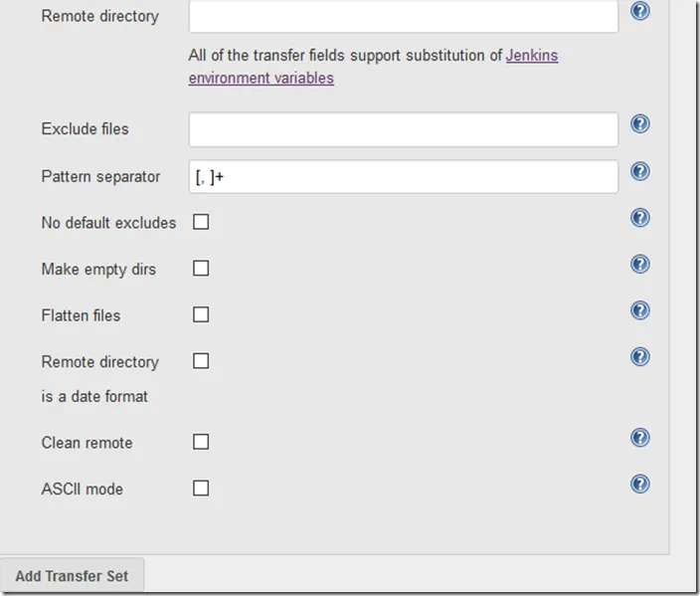Open Jenkins environment variables link
700x596 pixels.
(x=531, y=56)
